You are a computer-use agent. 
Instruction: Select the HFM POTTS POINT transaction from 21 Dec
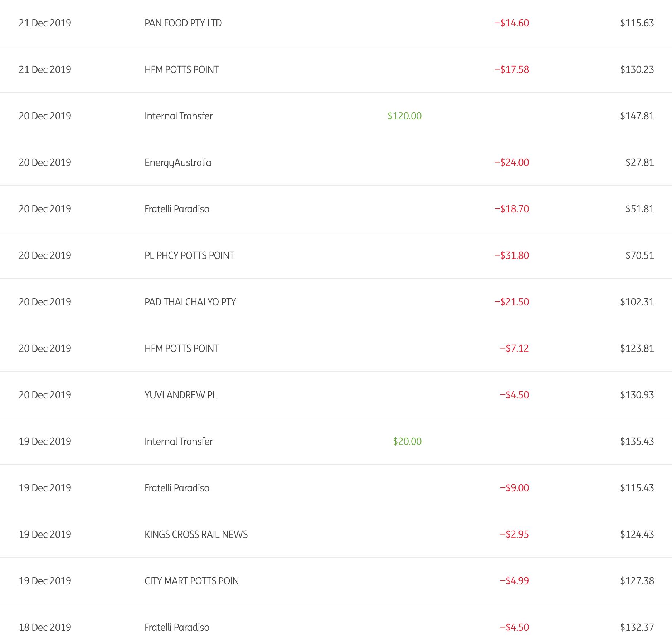181,70
